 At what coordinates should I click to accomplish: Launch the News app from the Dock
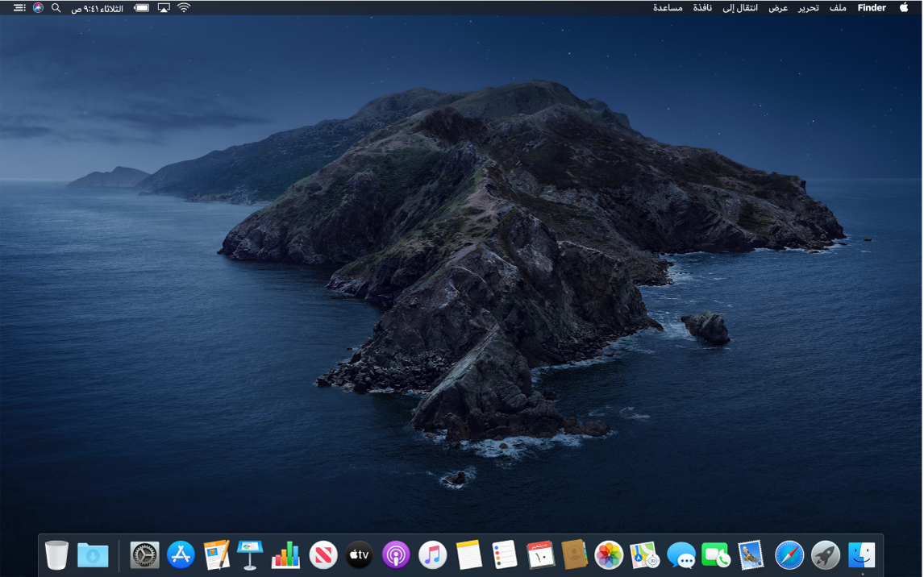(x=323, y=554)
